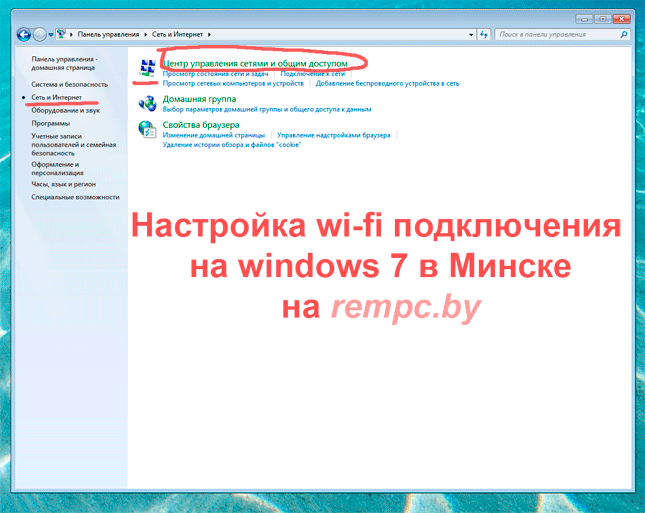Image resolution: width=645 pixels, height=513 pixels.
Task: Close the Control Panel window
Action: point(622,19)
